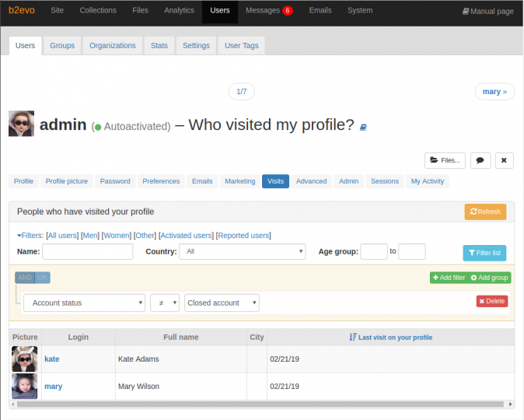Open the Site menu
The image size is (524, 420).
pyautogui.click(x=58, y=10)
